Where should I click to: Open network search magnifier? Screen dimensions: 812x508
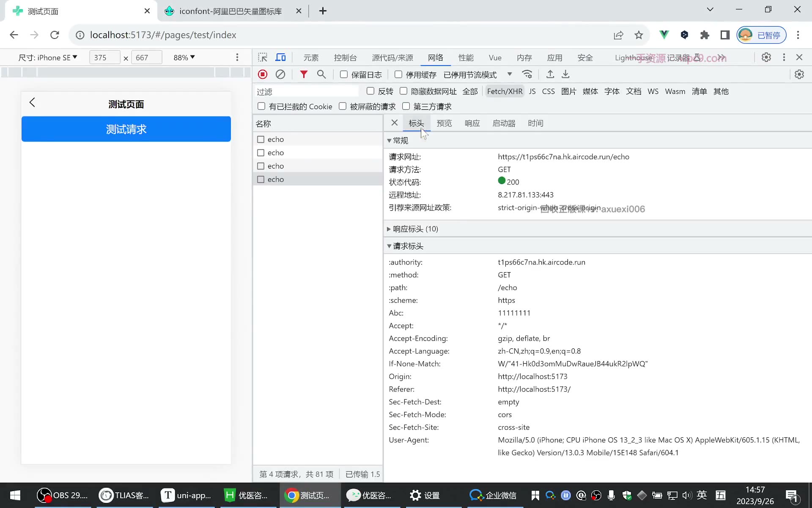coord(321,75)
